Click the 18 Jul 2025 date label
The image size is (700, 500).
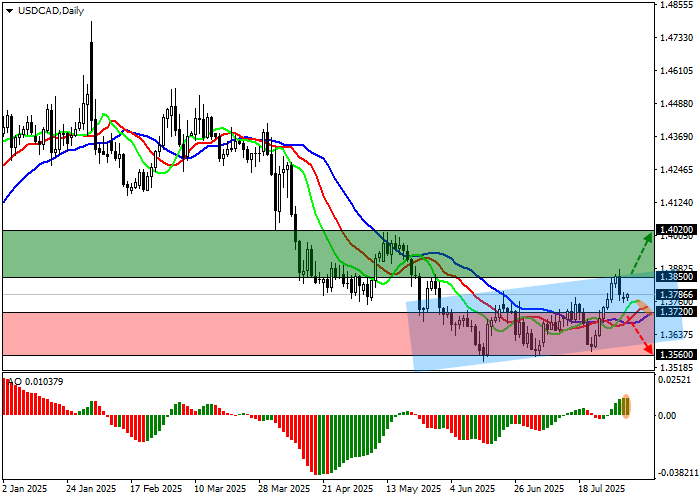coord(601,489)
